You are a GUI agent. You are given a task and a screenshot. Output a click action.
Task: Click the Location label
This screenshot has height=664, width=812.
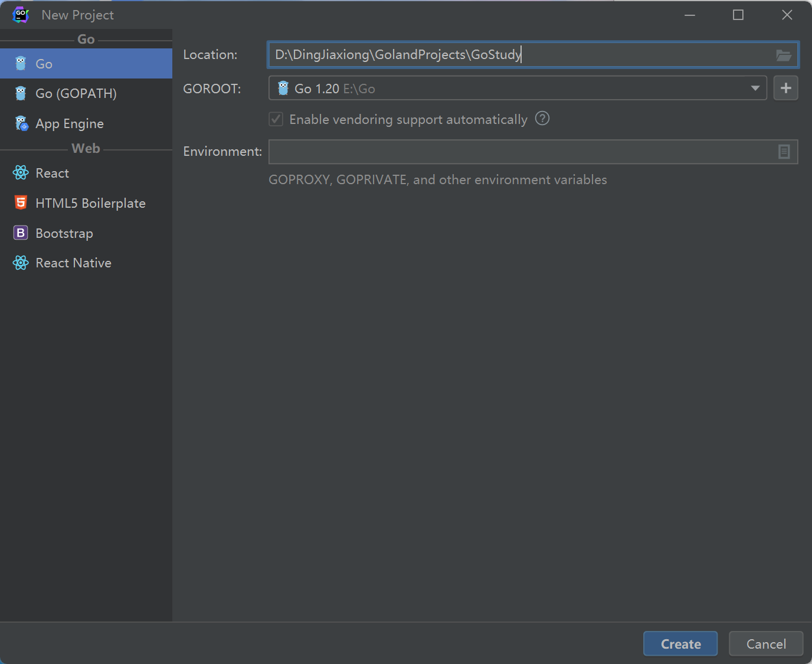point(210,54)
